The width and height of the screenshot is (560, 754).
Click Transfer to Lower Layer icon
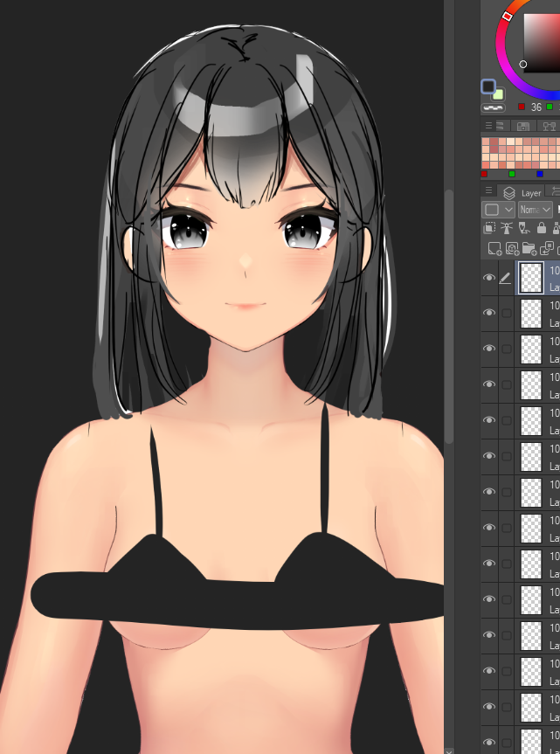[x=547, y=249]
